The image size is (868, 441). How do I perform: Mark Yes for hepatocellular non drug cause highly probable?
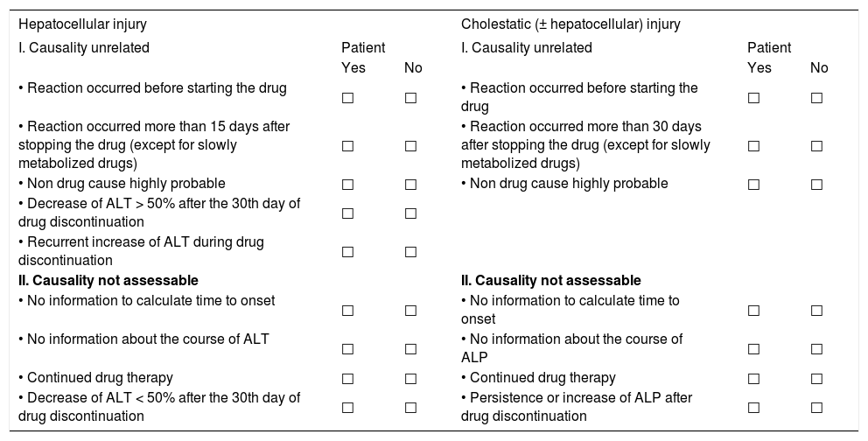347,185
